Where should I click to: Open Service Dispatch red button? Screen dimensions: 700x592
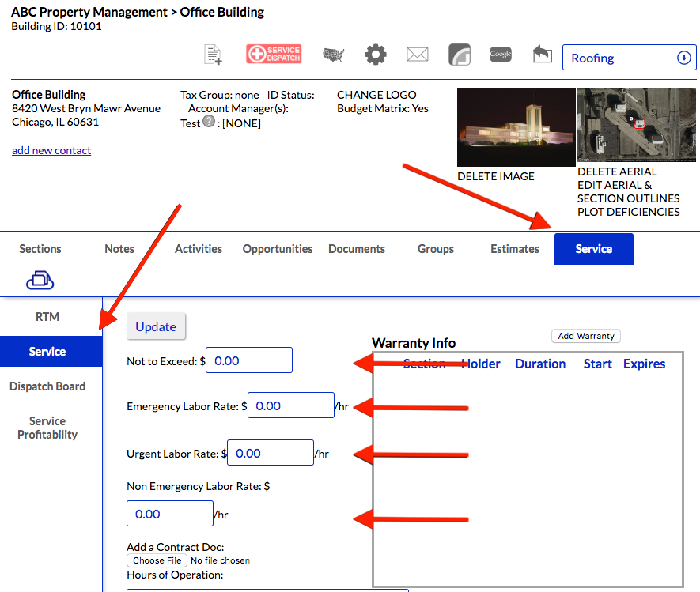tap(274, 54)
